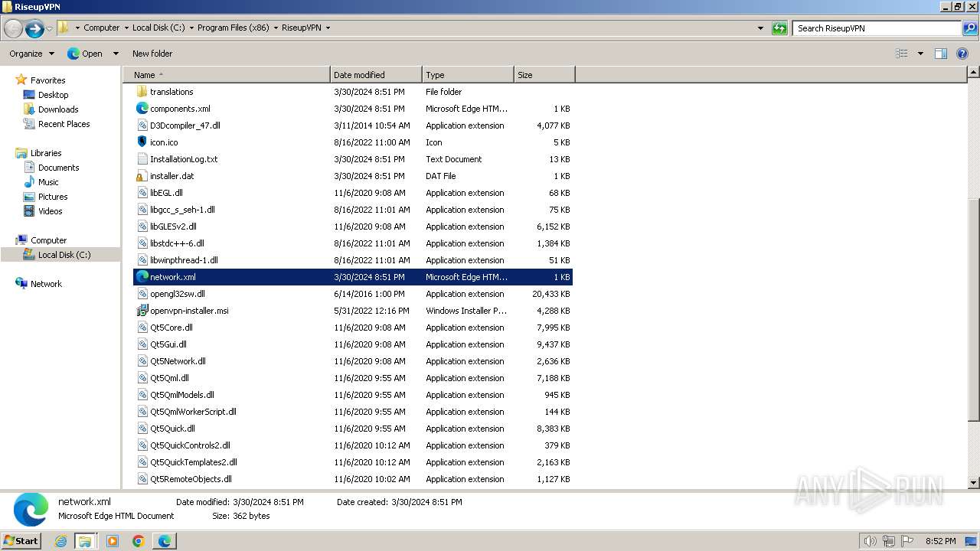Open the Organize menu

click(31, 54)
